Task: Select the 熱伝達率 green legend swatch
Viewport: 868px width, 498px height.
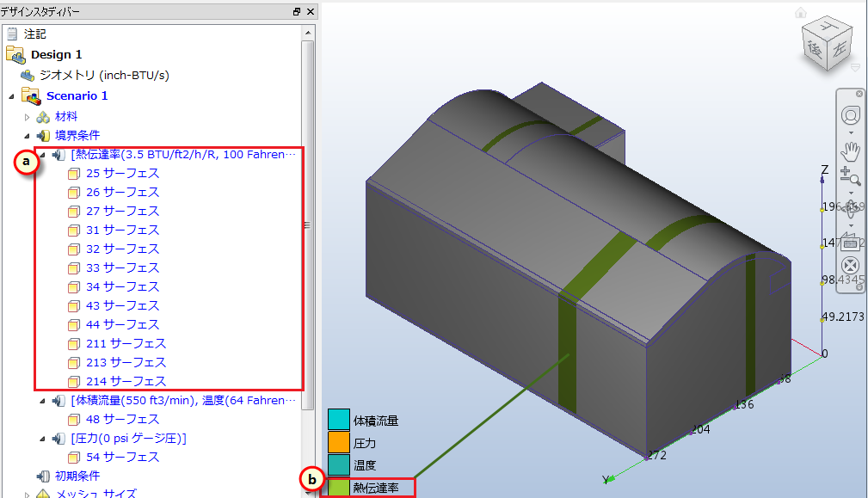Action: click(x=339, y=488)
